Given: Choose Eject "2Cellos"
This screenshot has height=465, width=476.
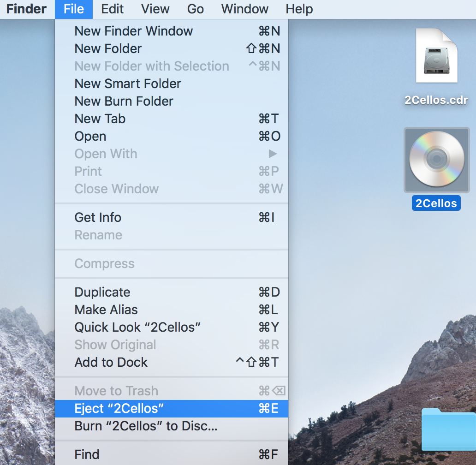Looking at the screenshot, I should [172, 409].
